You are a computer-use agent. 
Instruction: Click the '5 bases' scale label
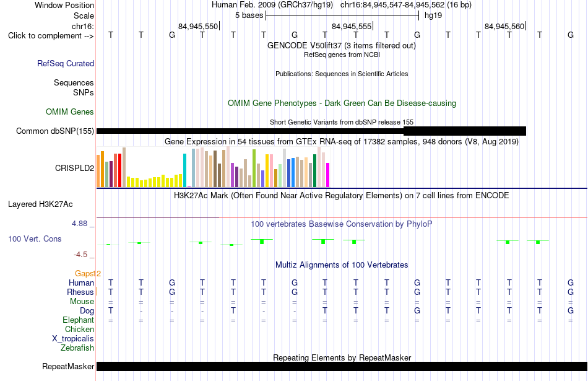(x=249, y=15)
